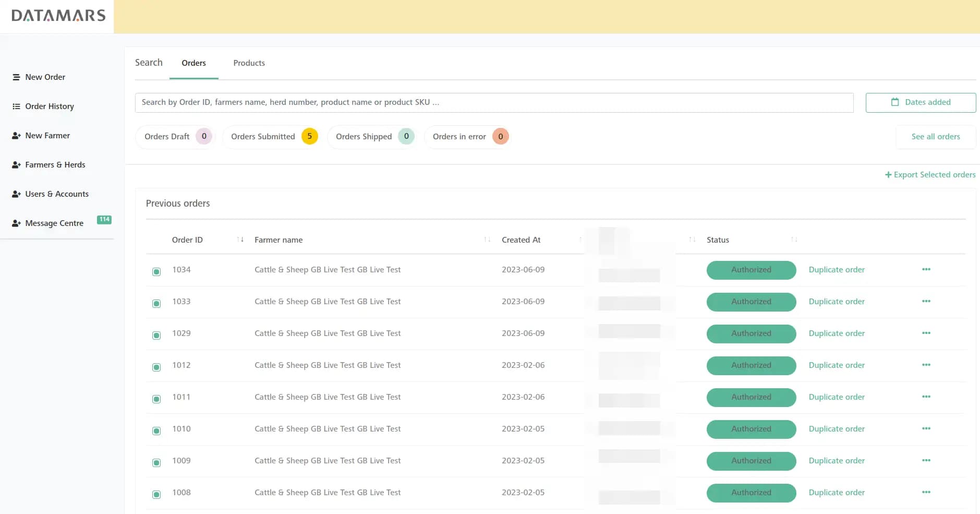This screenshot has width=980, height=514.
Task: Switch to the Search tab
Action: [149, 62]
